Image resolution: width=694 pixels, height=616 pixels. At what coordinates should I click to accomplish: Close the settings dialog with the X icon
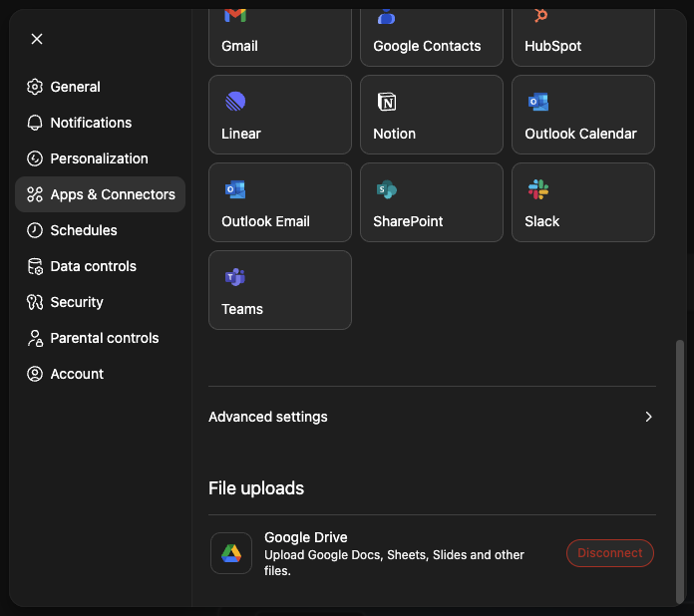click(x=37, y=39)
